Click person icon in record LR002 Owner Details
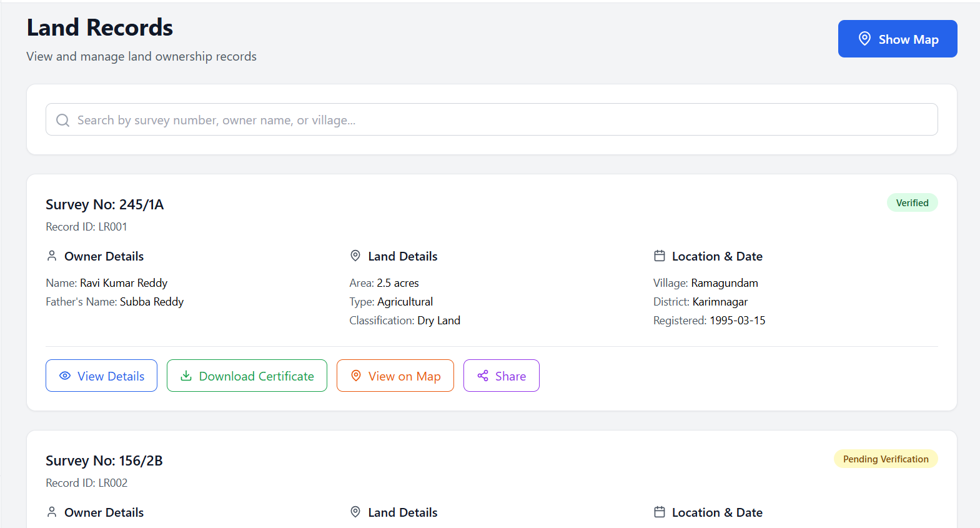Screen dimensions: 980x528 52,512
